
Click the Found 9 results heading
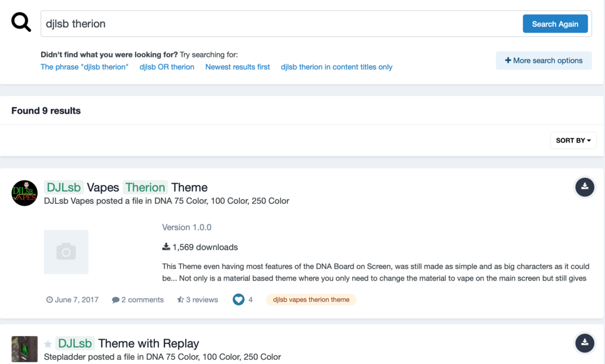pyautogui.click(x=46, y=111)
